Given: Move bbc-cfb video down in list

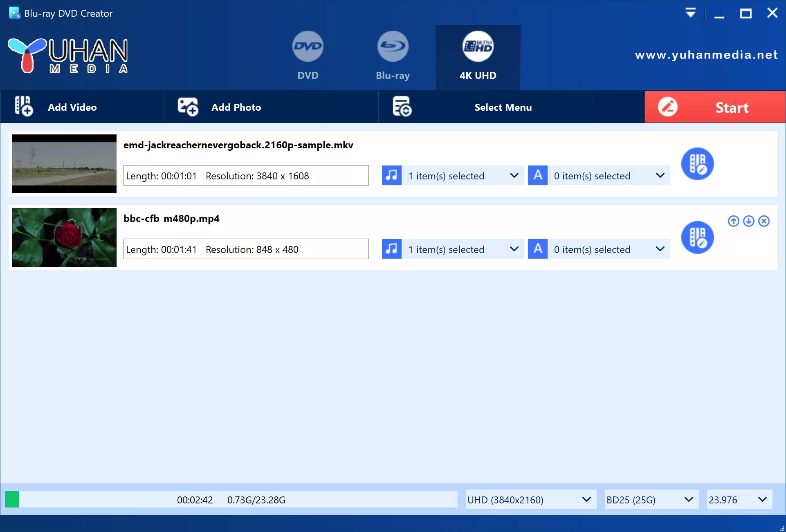Looking at the screenshot, I should click(x=749, y=221).
